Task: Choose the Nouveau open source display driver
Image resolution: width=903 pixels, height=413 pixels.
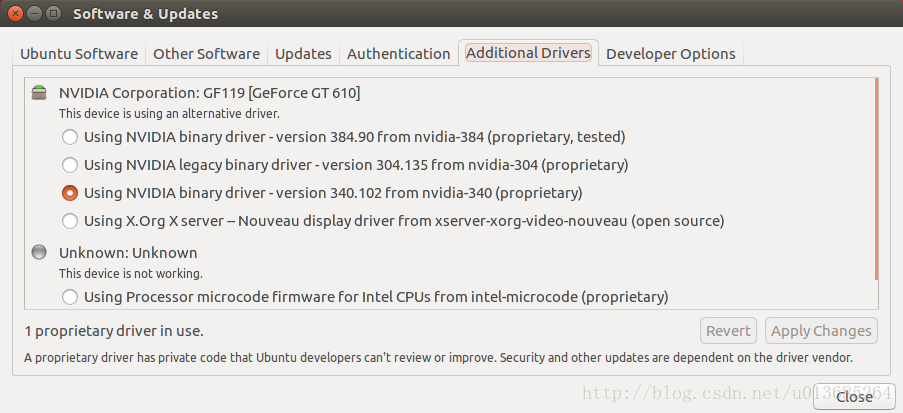Action: pos(70,220)
